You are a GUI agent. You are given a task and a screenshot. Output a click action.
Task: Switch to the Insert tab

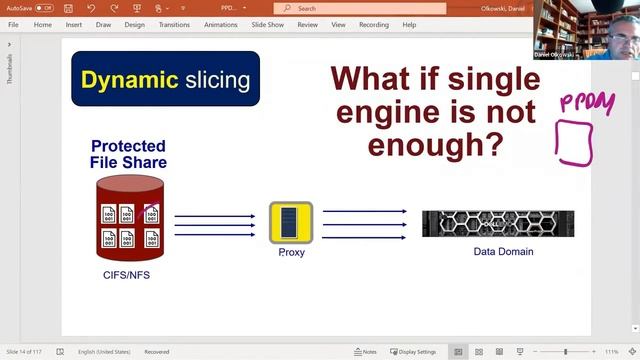pos(73,24)
